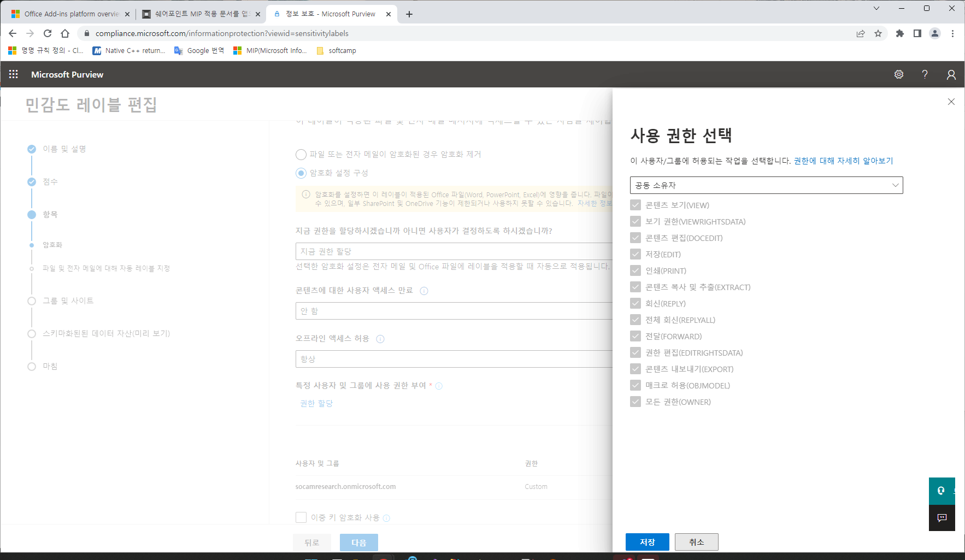965x560 pixels.
Task: Toggle the REPLYALL checkbox
Action: [x=636, y=320]
